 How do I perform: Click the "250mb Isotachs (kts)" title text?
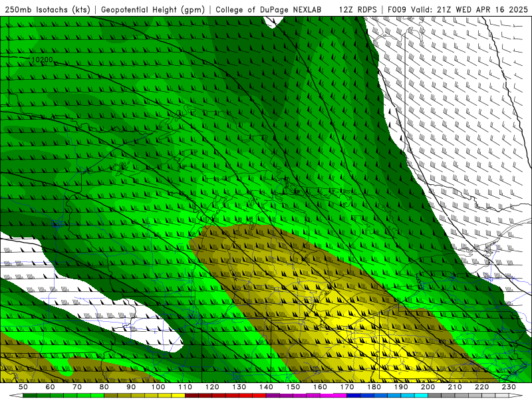[x=47, y=10]
